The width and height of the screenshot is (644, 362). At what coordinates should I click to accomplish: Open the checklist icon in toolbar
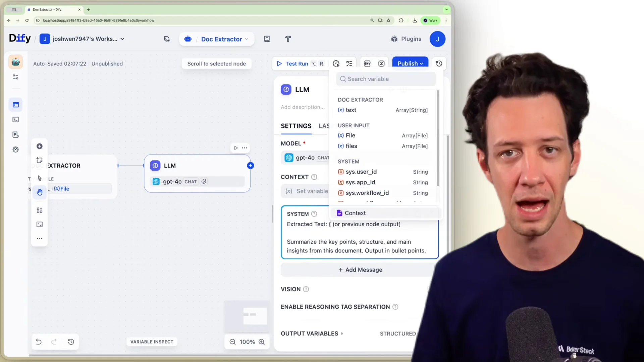[349, 64]
